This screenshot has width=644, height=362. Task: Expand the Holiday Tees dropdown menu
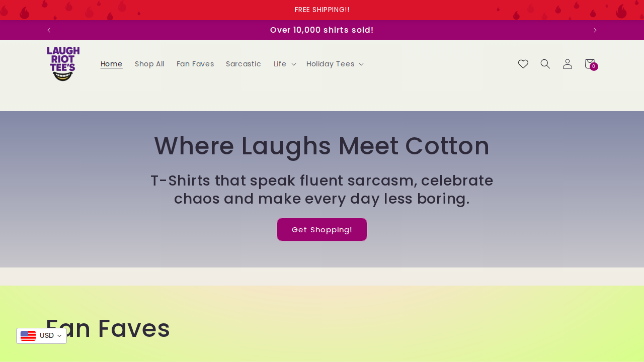pos(335,64)
